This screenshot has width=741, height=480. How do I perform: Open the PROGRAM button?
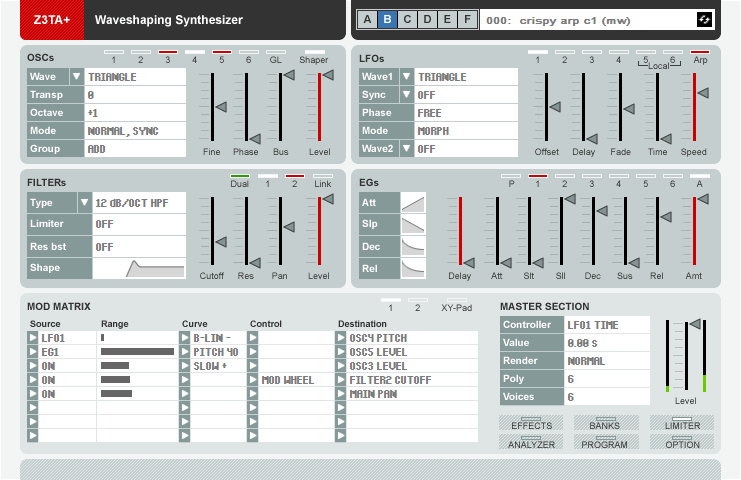pos(606,442)
